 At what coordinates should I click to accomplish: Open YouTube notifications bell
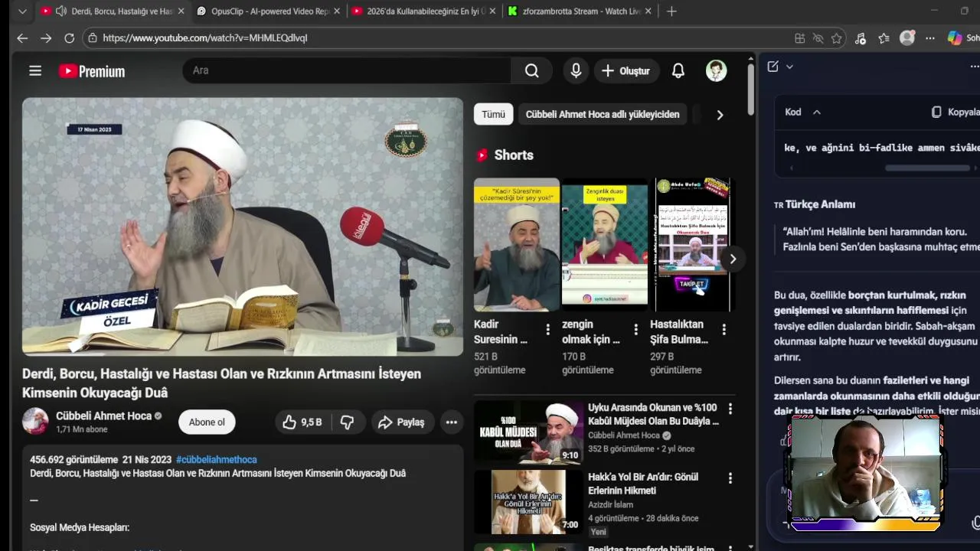coord(678,70)
